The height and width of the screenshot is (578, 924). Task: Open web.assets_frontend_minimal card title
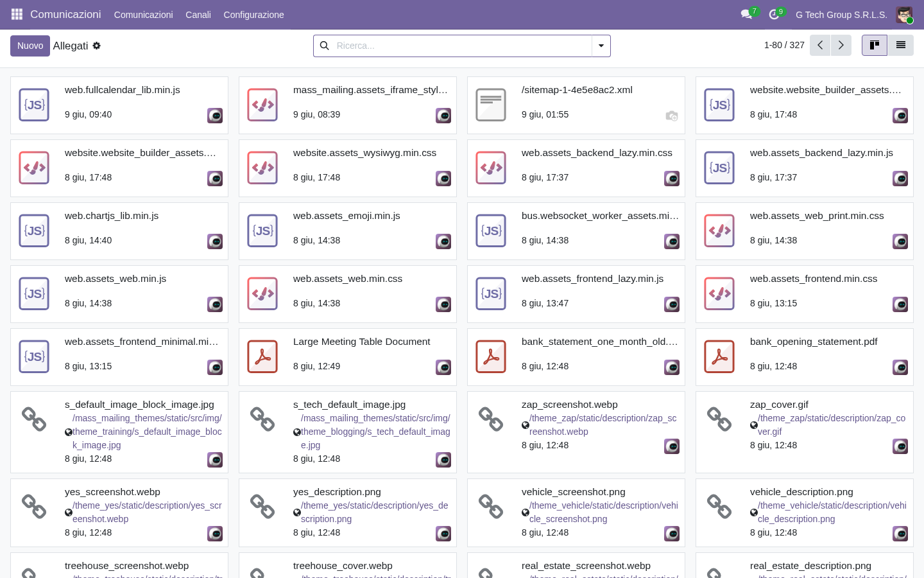pyautogui.click(x=141, y=342)
